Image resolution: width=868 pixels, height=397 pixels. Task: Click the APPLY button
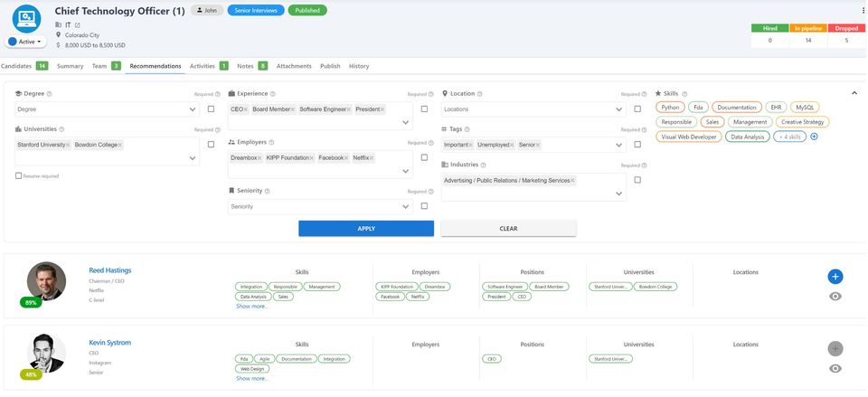point(366,229)
